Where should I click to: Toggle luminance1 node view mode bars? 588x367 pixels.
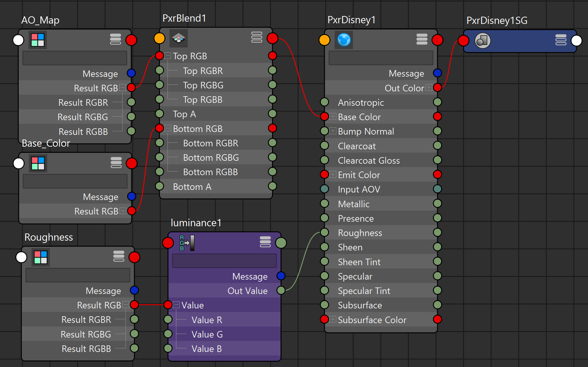click(265, 242)
